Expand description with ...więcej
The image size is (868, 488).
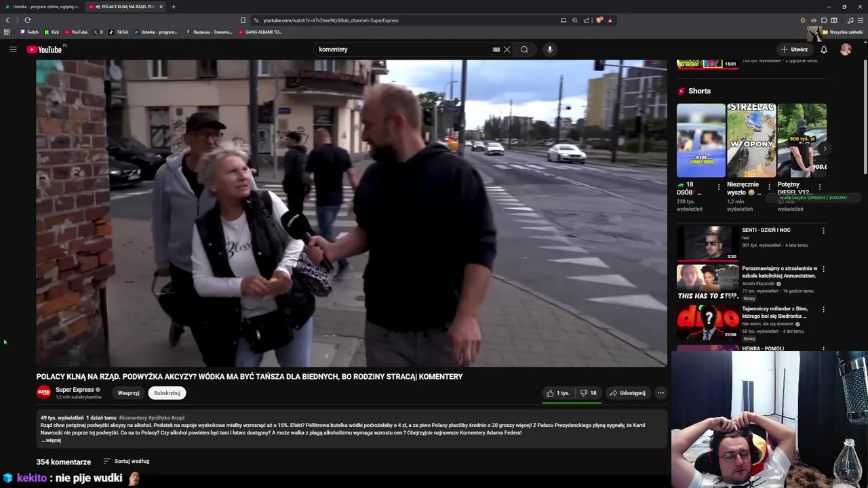(x=52, y=441)
